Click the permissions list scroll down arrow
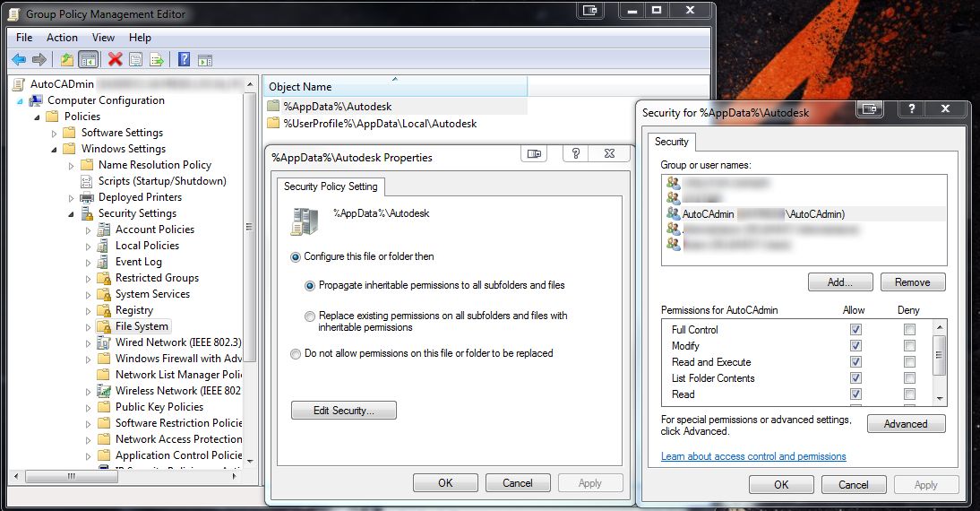Screen dimensions: 980x511 [x=940, y=398]
